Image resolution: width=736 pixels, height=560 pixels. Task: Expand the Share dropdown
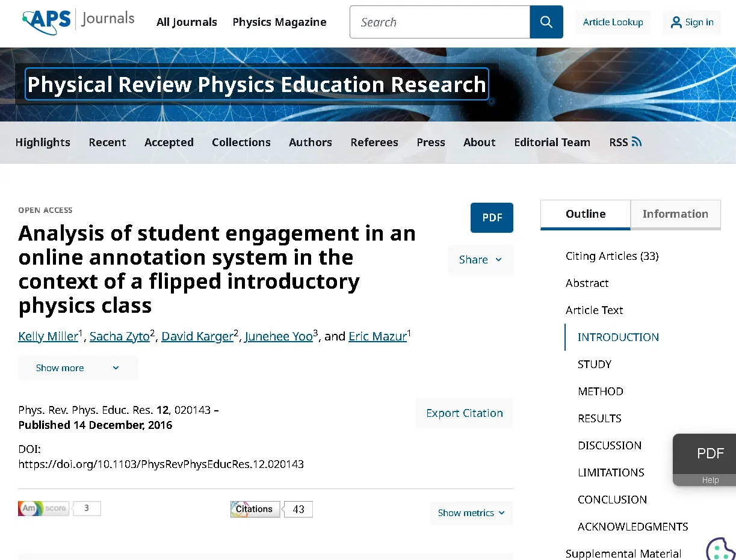pos(480,260)
